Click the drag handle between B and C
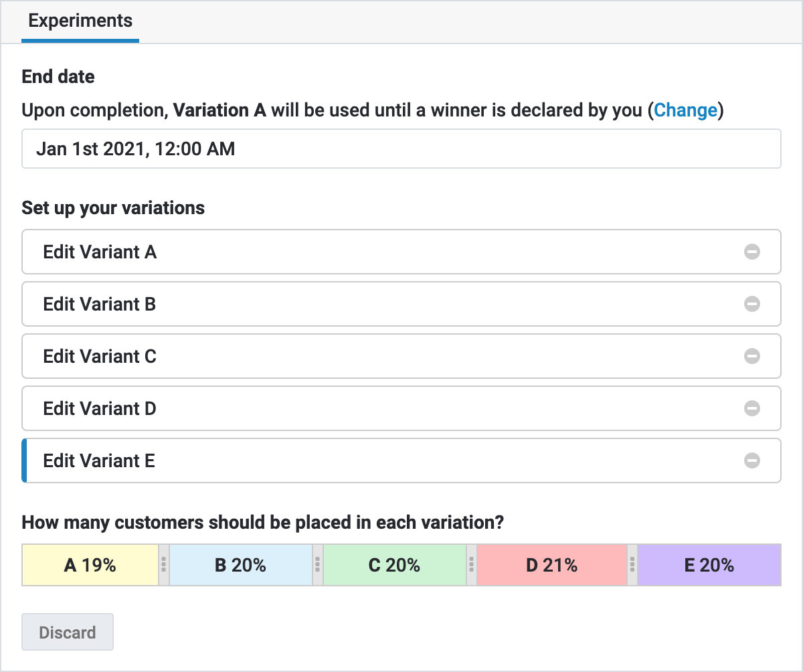This screenshot has height=672, width=803. click(x=318, y=566)
